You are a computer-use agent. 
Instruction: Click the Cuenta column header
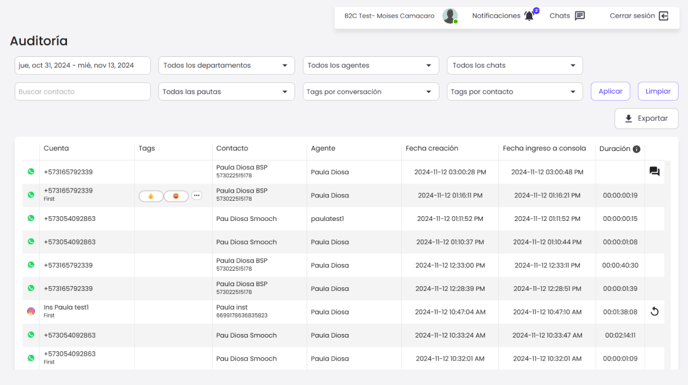point(56,148)
